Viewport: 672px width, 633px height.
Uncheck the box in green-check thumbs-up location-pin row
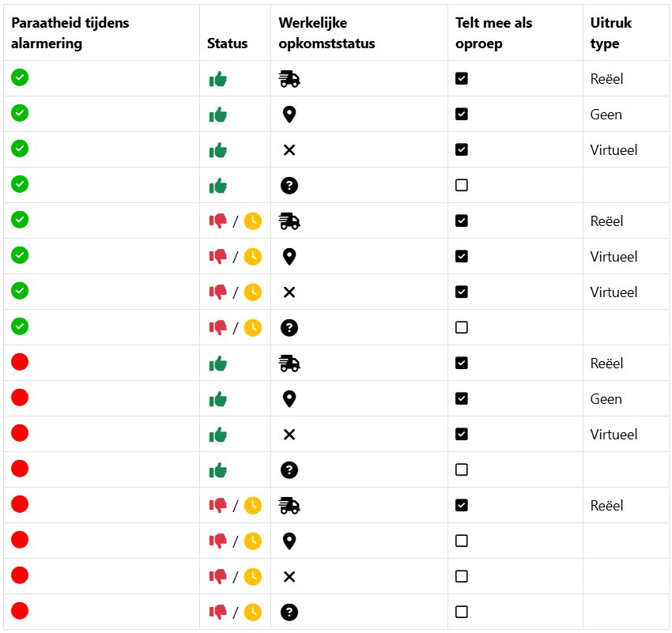click(462, 114)
